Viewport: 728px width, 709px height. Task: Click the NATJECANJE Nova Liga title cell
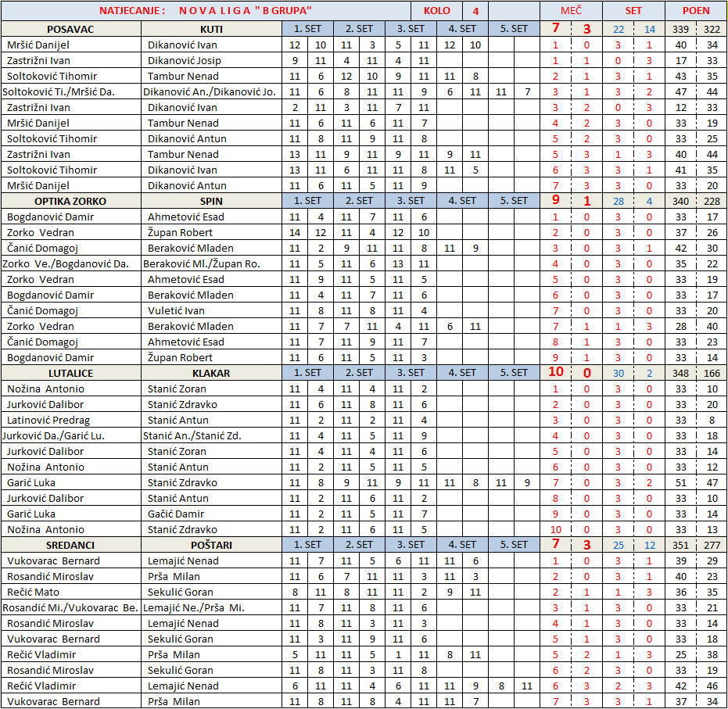coord(206,11)
